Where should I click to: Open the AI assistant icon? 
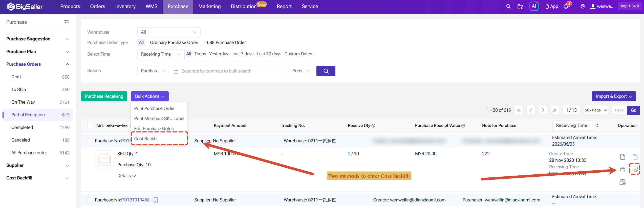(x=534, y=6)
